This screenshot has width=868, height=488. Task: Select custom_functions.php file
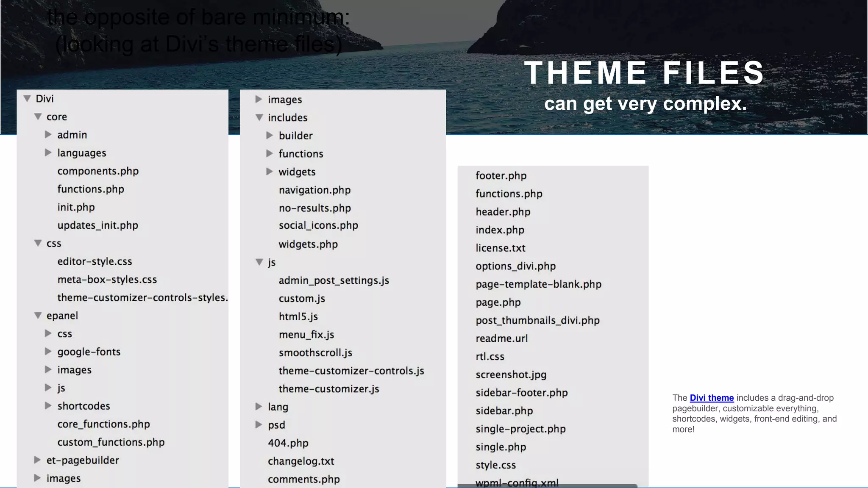111,442
